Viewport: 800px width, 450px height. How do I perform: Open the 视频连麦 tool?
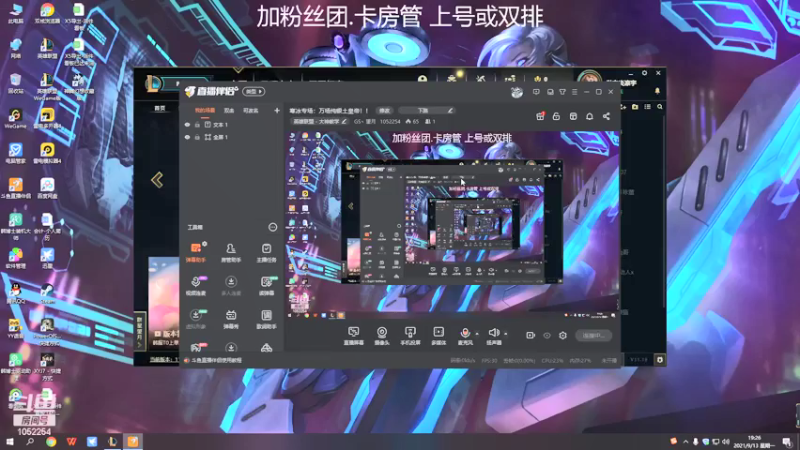(x=195, y=286)
